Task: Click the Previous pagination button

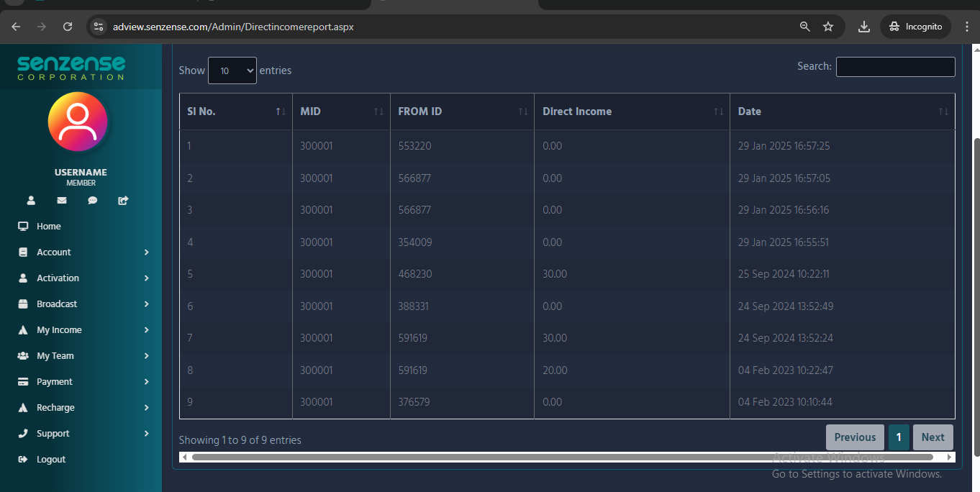Action: pyautogui.click(x=855, y=437)
